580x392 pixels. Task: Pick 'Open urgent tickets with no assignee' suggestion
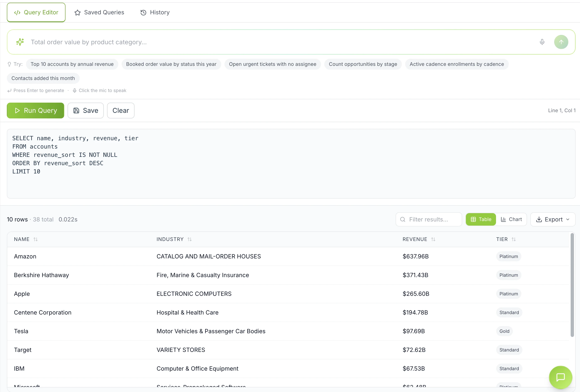273,64
